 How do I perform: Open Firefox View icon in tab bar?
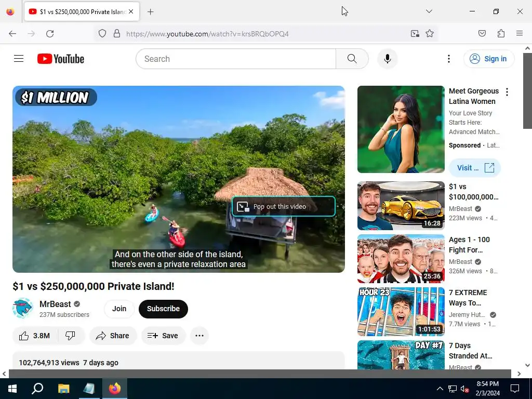click(x=10, y=11)
